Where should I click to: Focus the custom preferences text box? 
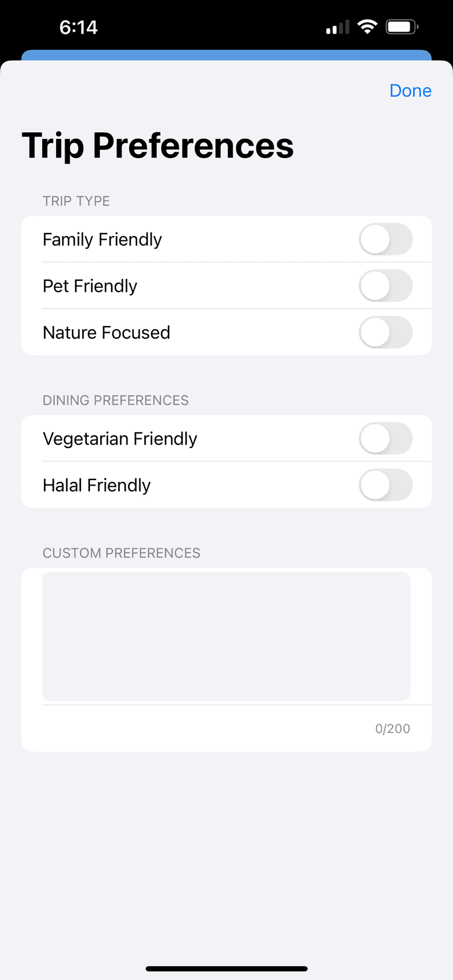[x=226, y=636]
